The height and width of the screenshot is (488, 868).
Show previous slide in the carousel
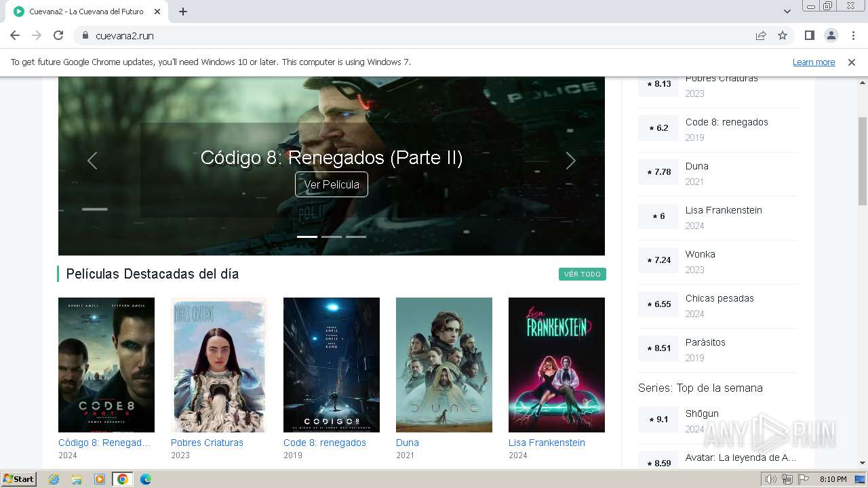click(x=92, y=161)
